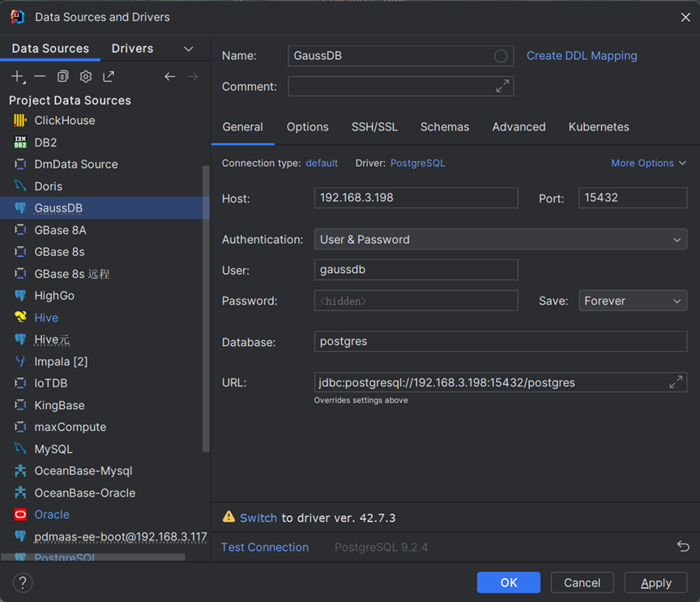Image resolution: width=700 pixels, height=602 pixels.
Task: Navigate back with left arrow icon
Action: pyautogui.click(x=169, y=76)
